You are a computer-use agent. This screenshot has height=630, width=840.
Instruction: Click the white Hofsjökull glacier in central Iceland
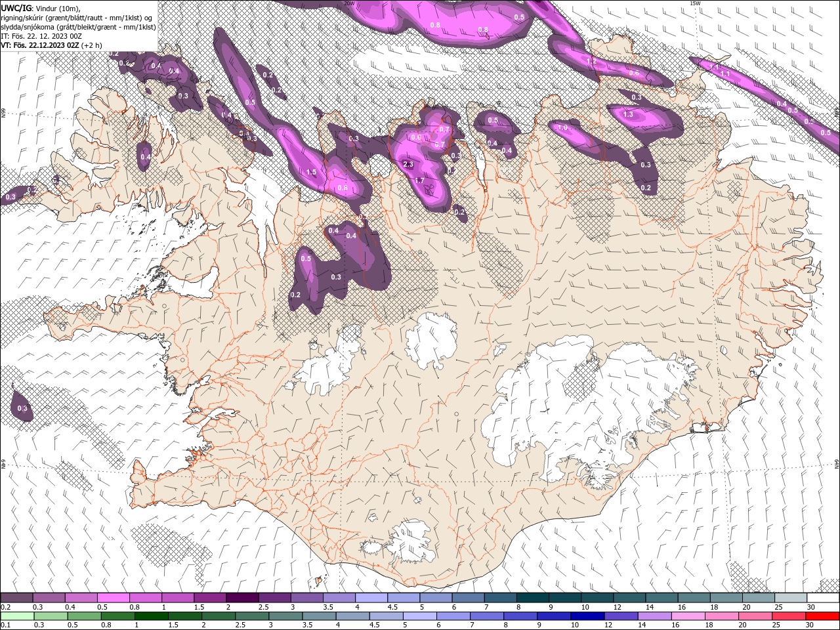tap(430, 341)
